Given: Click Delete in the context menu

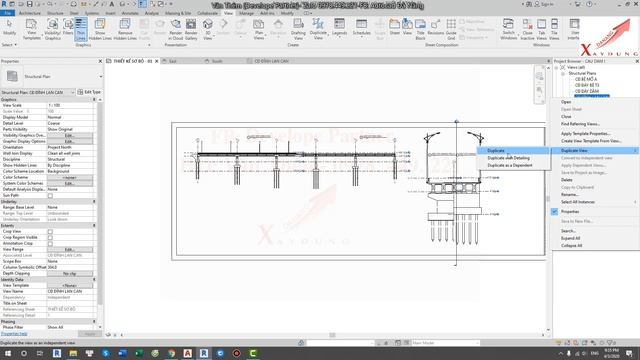Looking at the screenshot, I should (x=567, y=180).
